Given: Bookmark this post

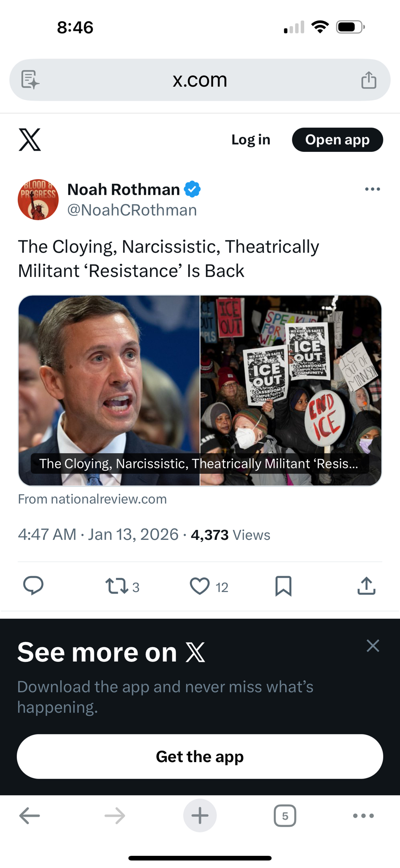Looking at the screenshot, I should click(283, 586).
